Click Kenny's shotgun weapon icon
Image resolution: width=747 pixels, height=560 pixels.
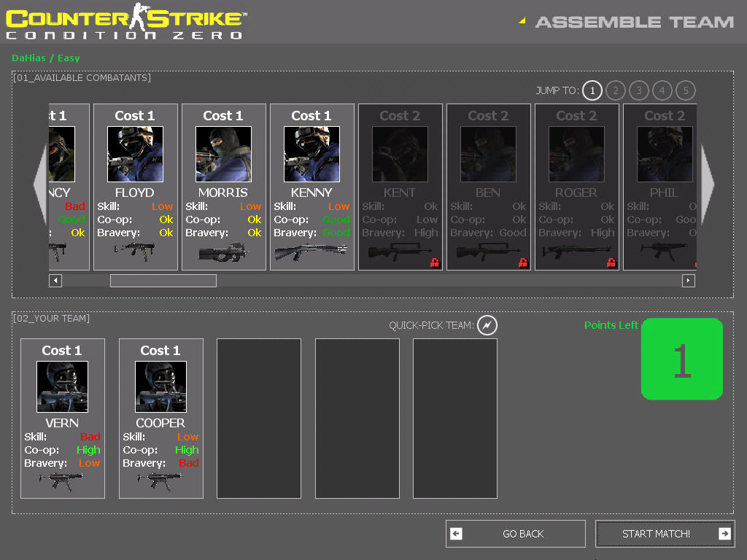[311, 252]
